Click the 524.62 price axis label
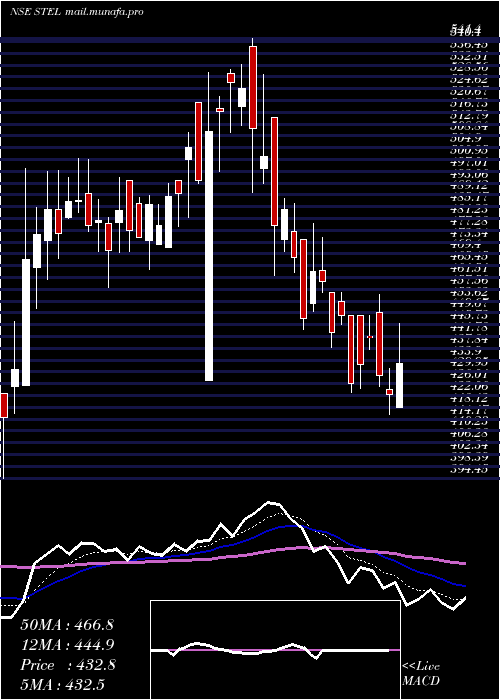 (x=468, y=81)
